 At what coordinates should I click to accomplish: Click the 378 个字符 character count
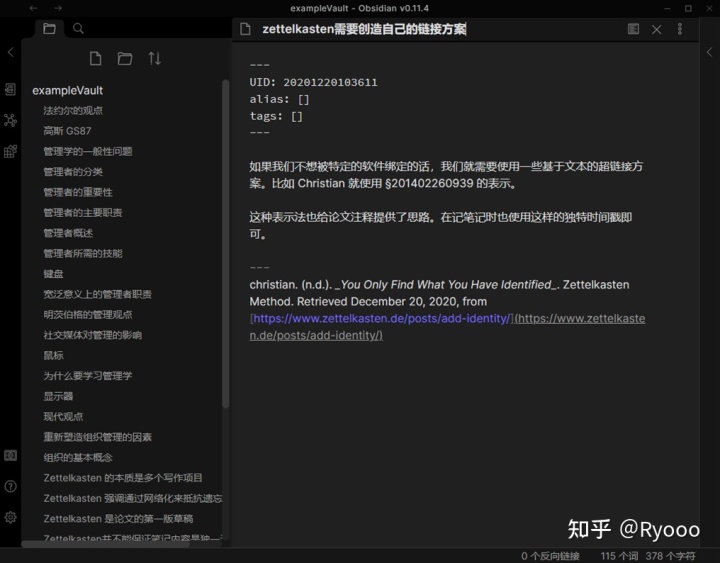[x=670, y=556]
